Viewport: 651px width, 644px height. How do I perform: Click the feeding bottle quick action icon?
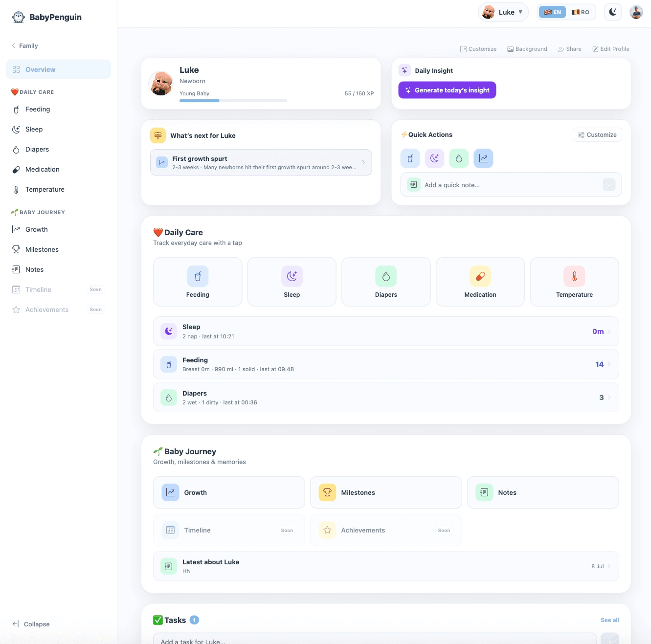[x=410, y=158]
